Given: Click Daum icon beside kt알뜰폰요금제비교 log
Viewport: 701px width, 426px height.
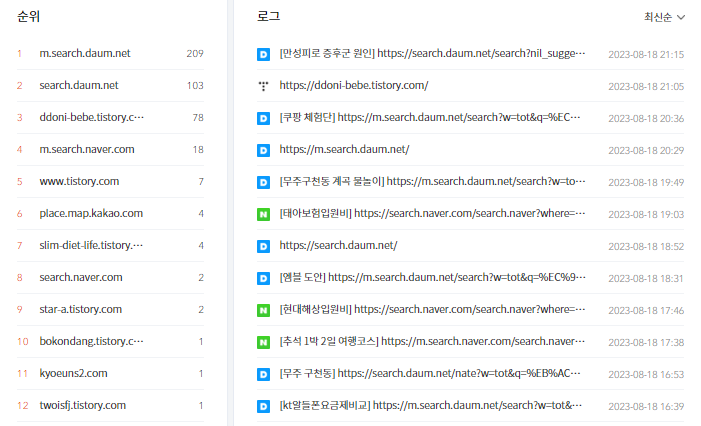Looking at the screenshot, I should 263,406.
